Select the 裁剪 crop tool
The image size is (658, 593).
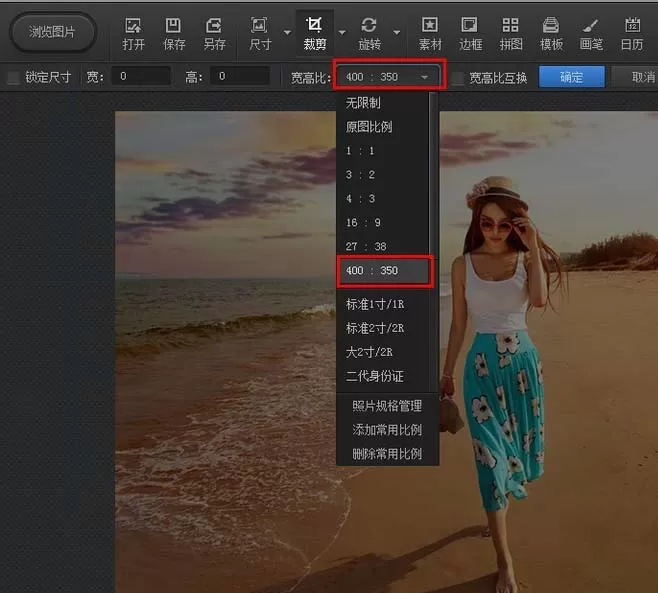315,34
